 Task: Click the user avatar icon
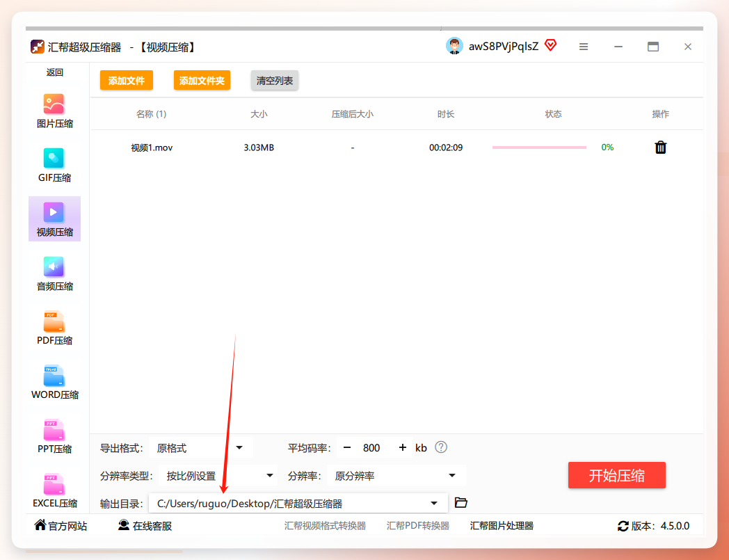point(454,46)
